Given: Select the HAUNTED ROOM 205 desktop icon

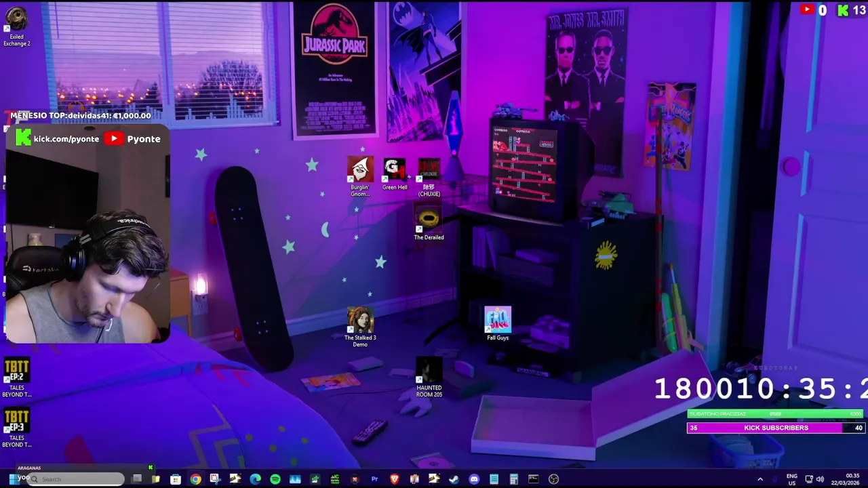Looking at the screenshot, I should tap(429, 378).
